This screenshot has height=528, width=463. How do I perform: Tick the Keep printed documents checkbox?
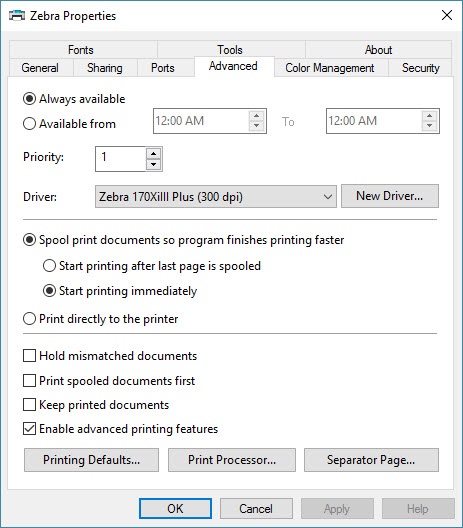tap(29, 404)
